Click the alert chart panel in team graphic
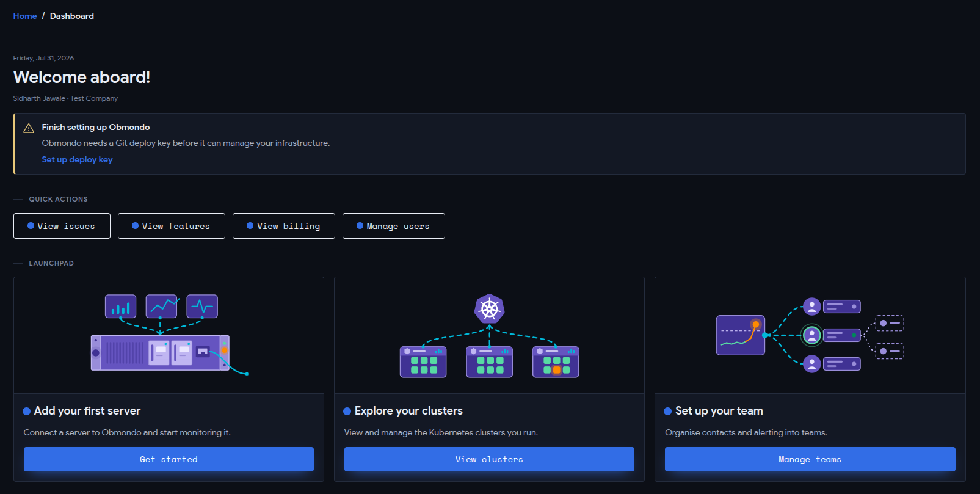 [741, 335]
